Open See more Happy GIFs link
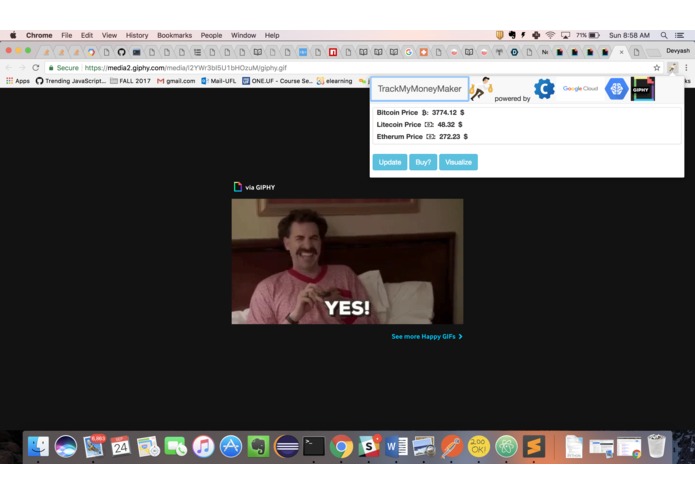Image resolution: width=695 pixels, height=494 pixels. coord(427,337)
